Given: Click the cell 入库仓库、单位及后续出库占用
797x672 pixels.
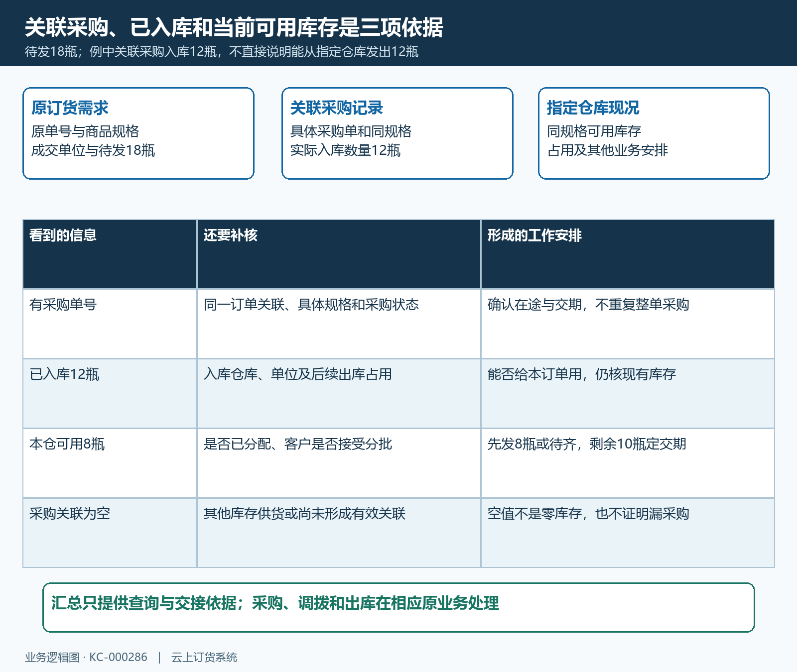Looking at the screenshot, I should tap(339, 393).
